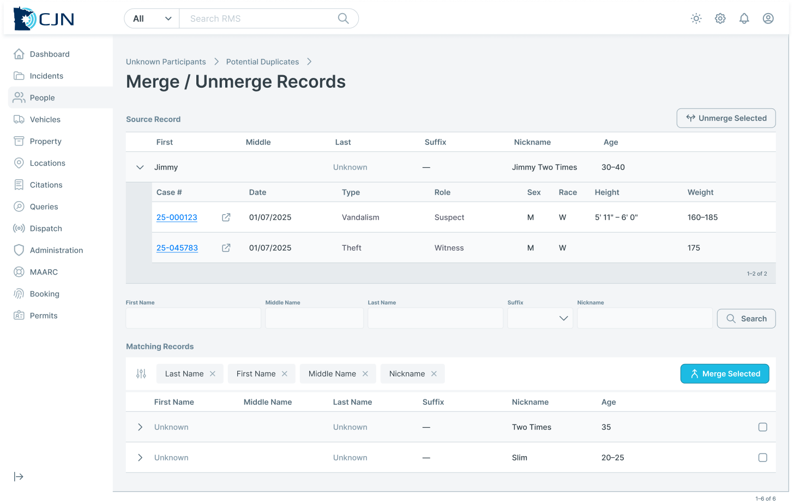Click the Last Name header in Matching Records
The width and height of the screenshot is (812, 504).
coord(353,402)
